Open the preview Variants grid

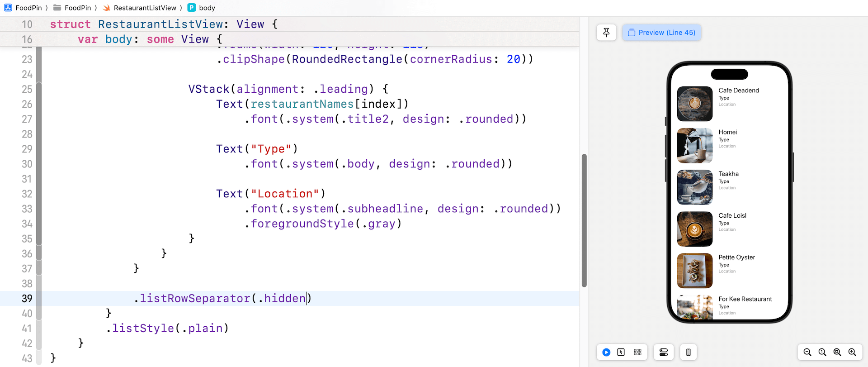637,352
